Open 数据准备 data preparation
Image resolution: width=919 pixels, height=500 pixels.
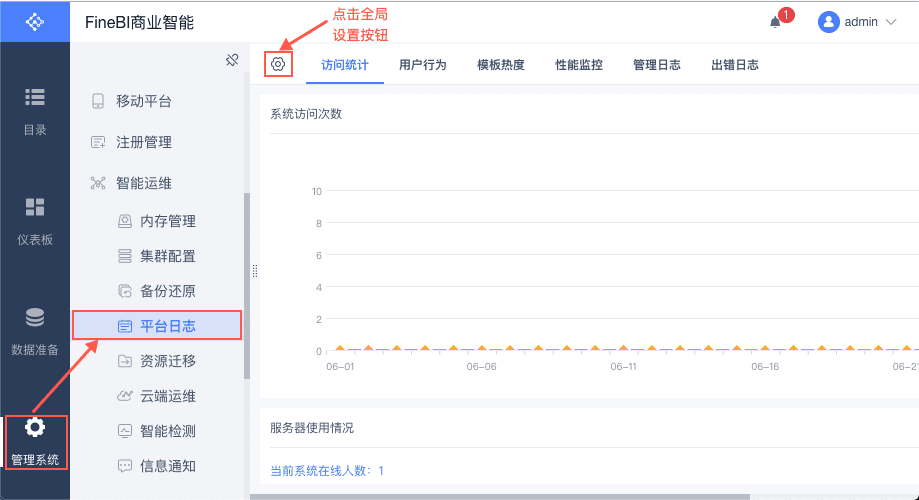pyautogui.click(x=35, y=331)
